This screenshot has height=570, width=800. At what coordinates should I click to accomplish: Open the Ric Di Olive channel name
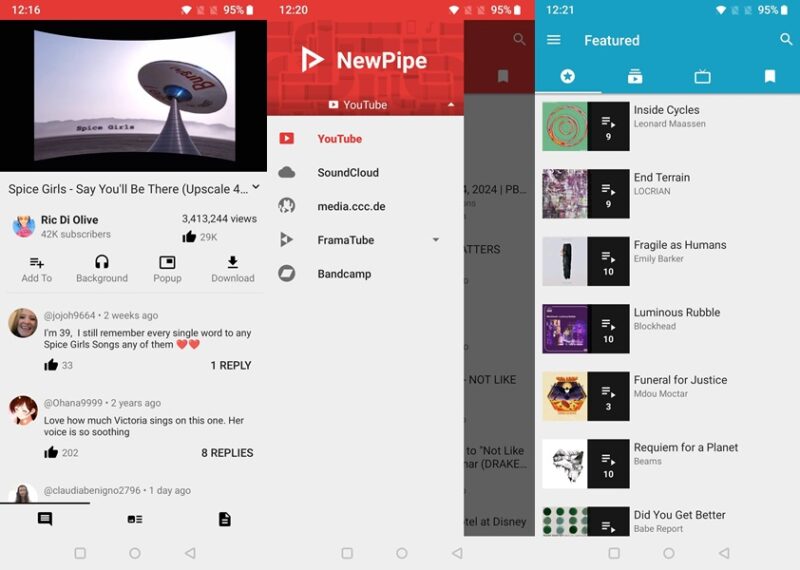69,220
